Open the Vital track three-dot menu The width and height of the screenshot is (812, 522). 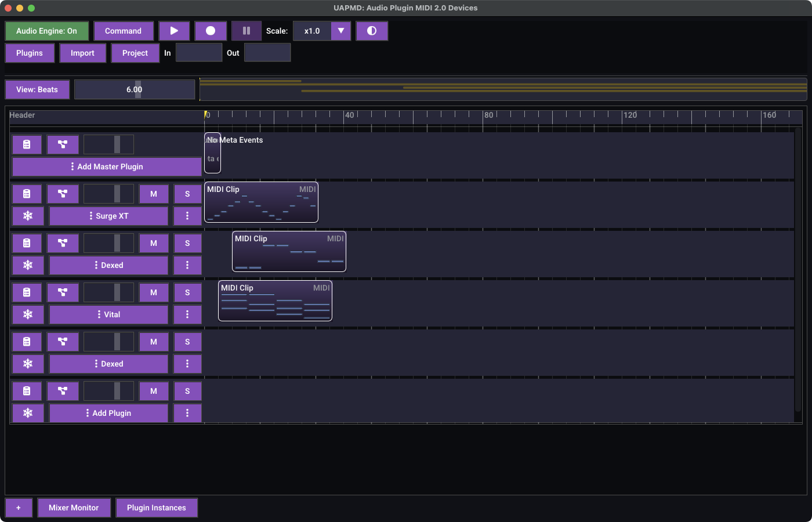pos(187,314)
